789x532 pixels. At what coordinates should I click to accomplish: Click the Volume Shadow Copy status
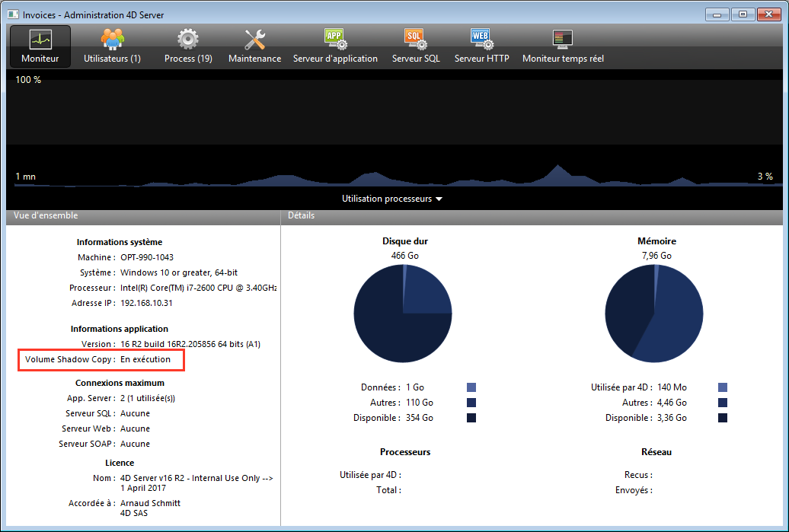click(145, 359)
